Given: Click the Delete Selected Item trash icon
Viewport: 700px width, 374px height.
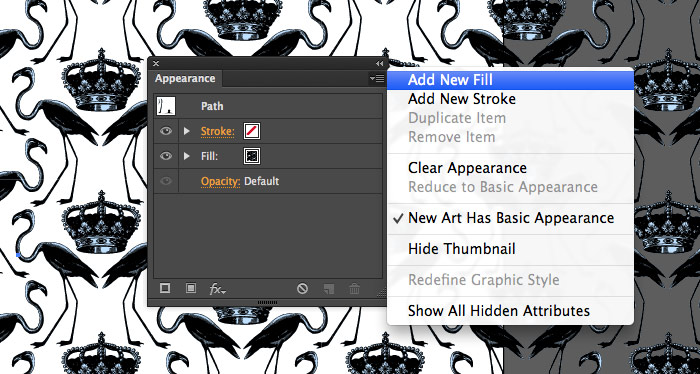Looking at the screenshot, I should click(354, 289).
